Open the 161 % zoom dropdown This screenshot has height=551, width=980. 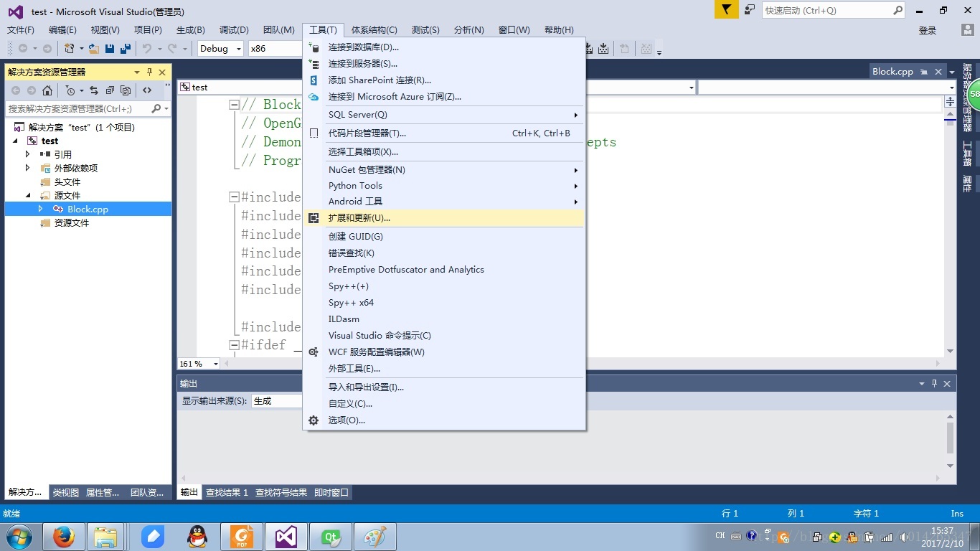199,364
